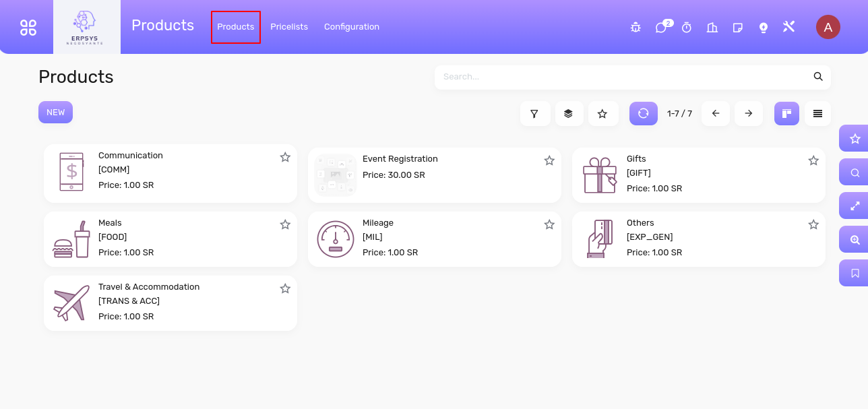Expand the Group By layers dropdown
The image size is (868, 409).
569,114
